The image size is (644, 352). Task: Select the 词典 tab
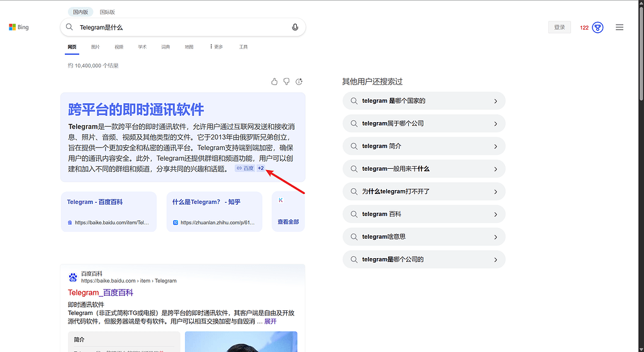click(x=165, y=47)
